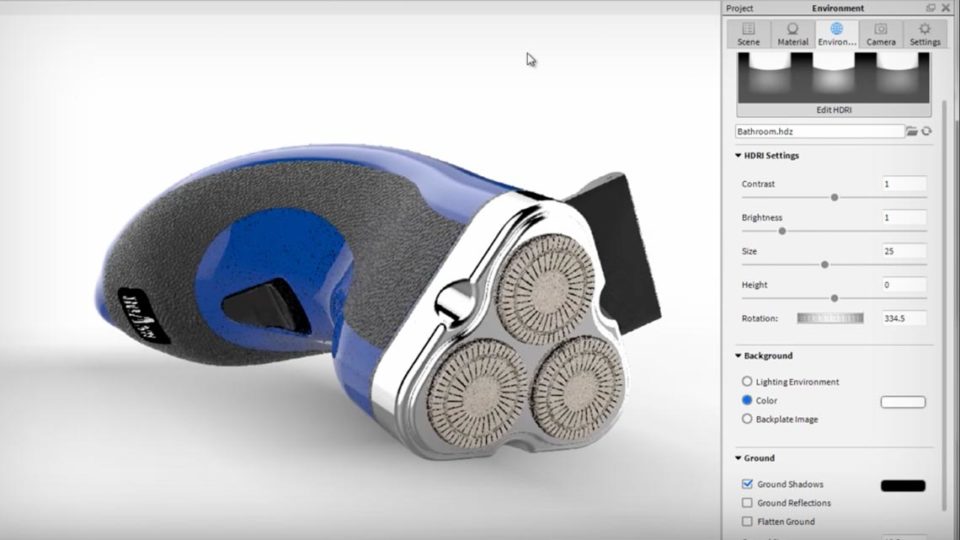Click the Edit HDRI button
Viewport: 960px width, 540px height.
(x=833, y=109)
